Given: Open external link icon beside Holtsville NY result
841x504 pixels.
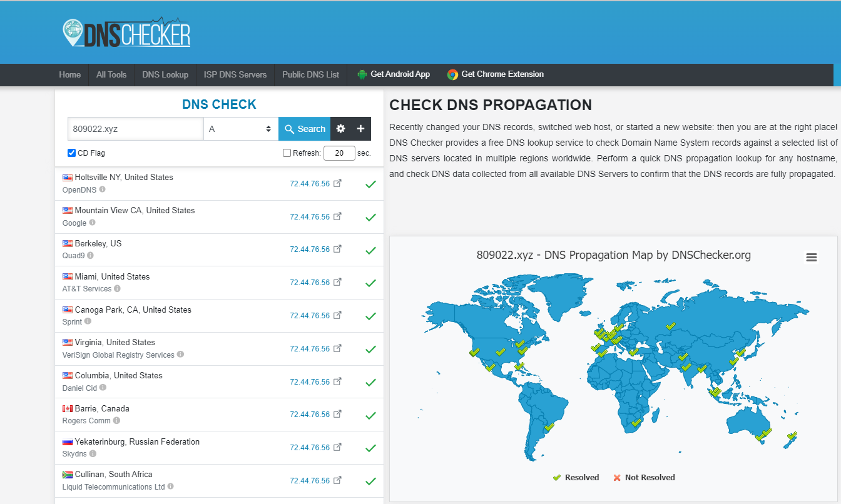Looking at the screenshot, I should tap(338, 183).
